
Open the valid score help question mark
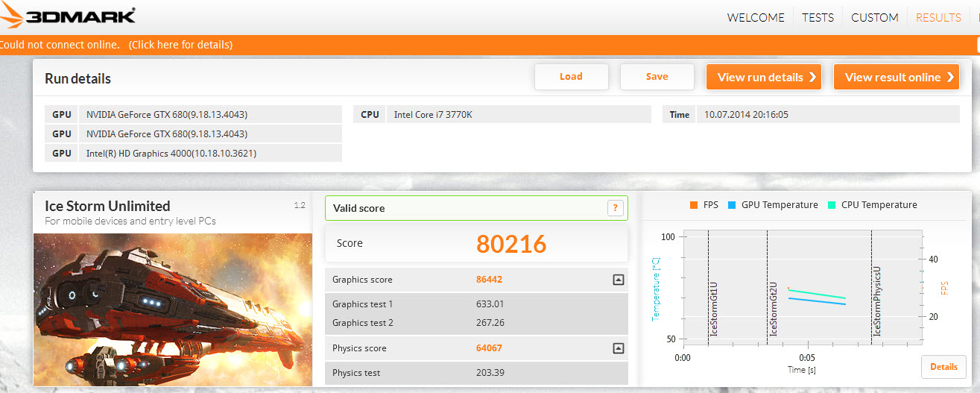[x=615, y=208]
